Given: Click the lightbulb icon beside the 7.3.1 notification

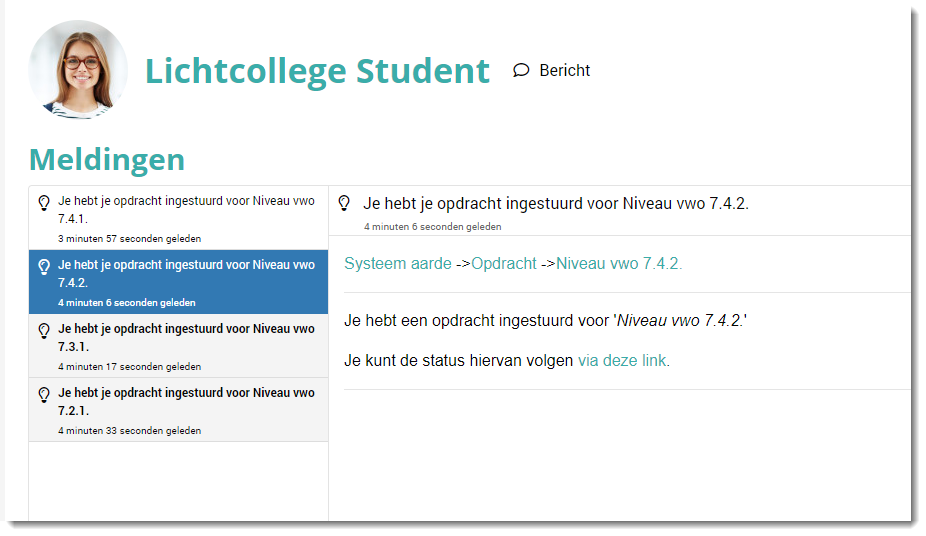Looking at the screenshot, I should [44, 330].
